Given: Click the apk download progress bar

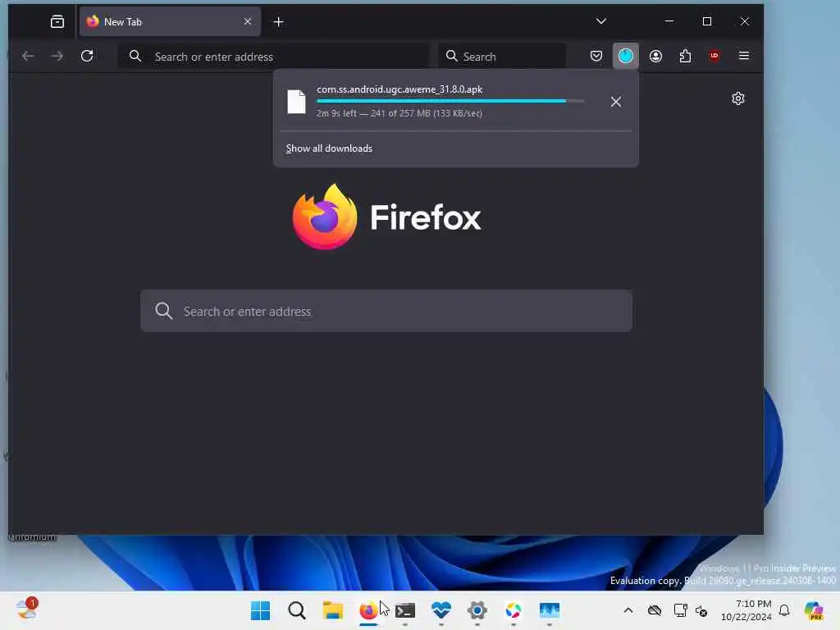Looking at the screenshot, I should (x=450, y=101).
